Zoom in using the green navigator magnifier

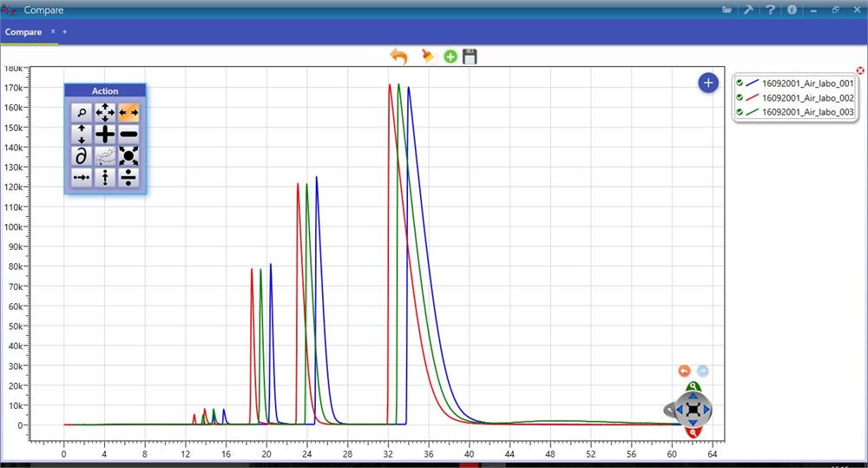[693, 387]
